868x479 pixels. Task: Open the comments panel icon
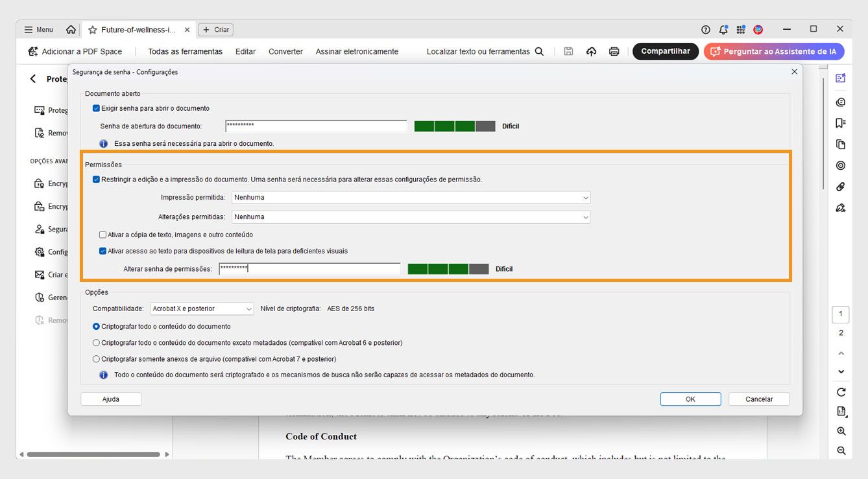pyautogui.click(x=840, y=102)
